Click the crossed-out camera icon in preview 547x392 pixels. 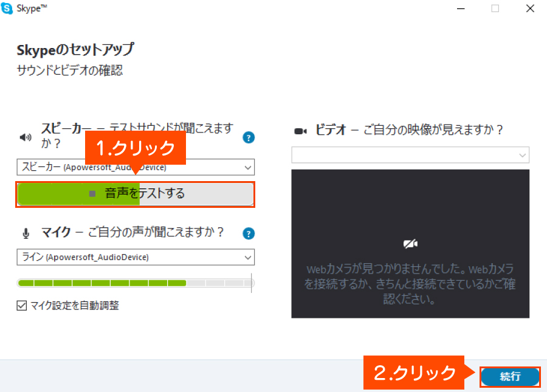(410, 244)
